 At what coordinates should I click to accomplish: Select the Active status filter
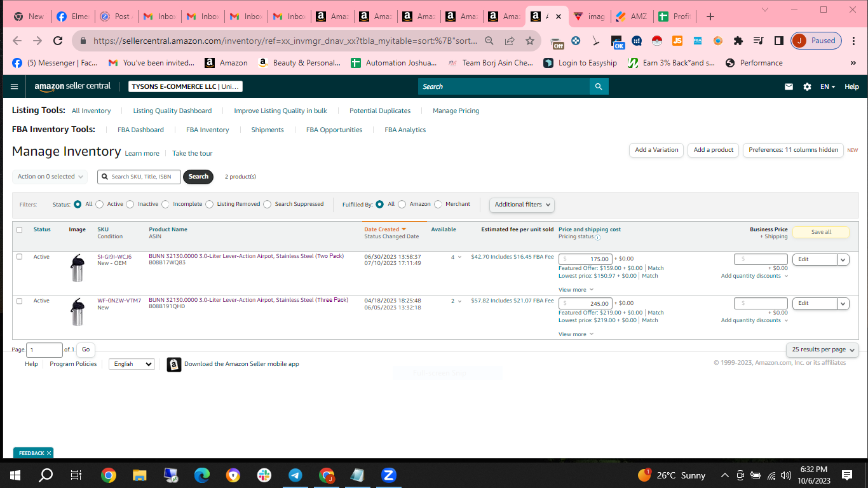99,205
